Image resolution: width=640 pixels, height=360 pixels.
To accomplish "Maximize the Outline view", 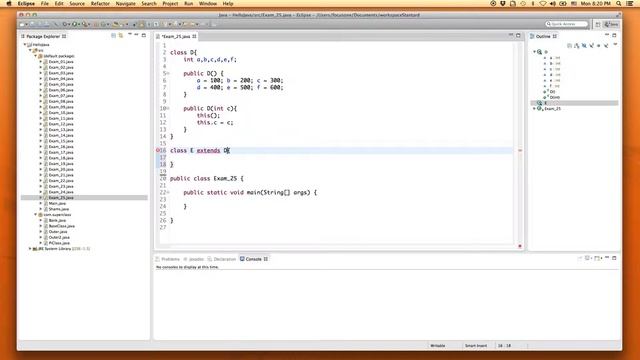I will [x=614, y=36].
